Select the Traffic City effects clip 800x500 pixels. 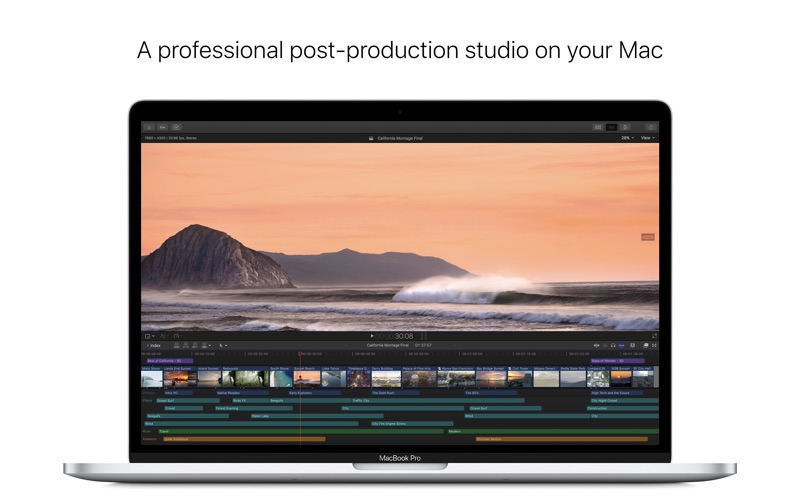(438, 401)
